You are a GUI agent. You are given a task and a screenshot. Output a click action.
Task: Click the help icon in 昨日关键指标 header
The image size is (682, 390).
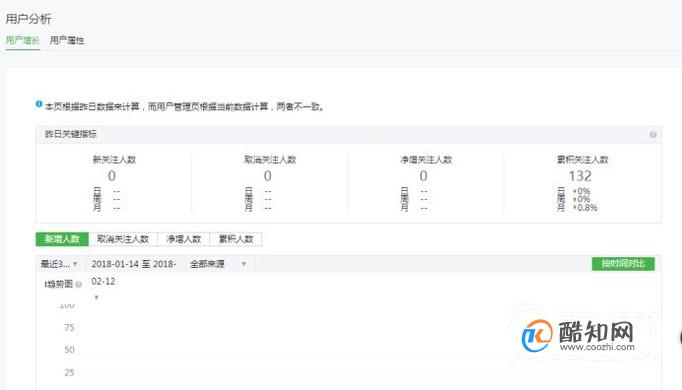653,134
